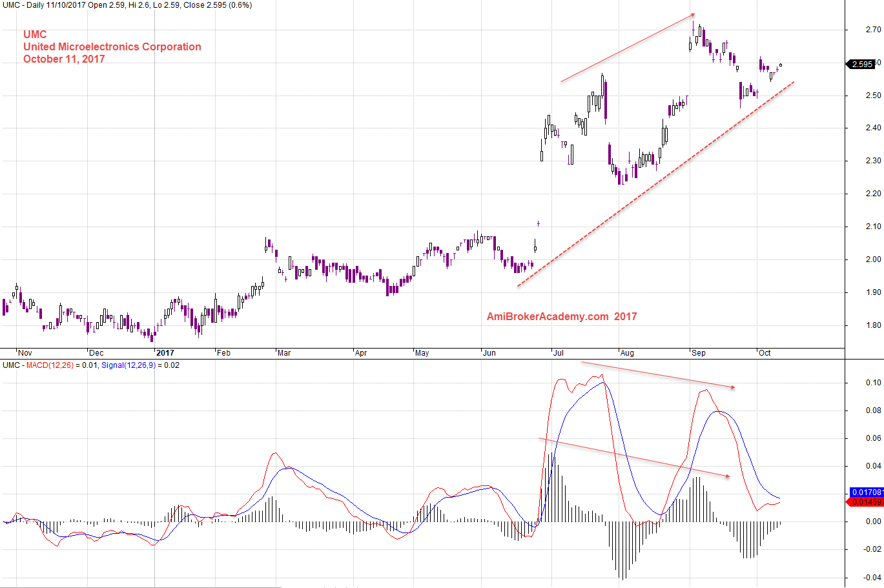
Task: Click the 2.40 price axis label
Action: [x=873, y=128]
